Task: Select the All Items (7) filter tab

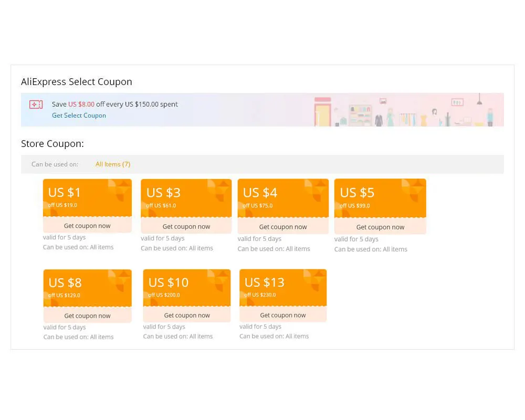Action: coord(113,164)
